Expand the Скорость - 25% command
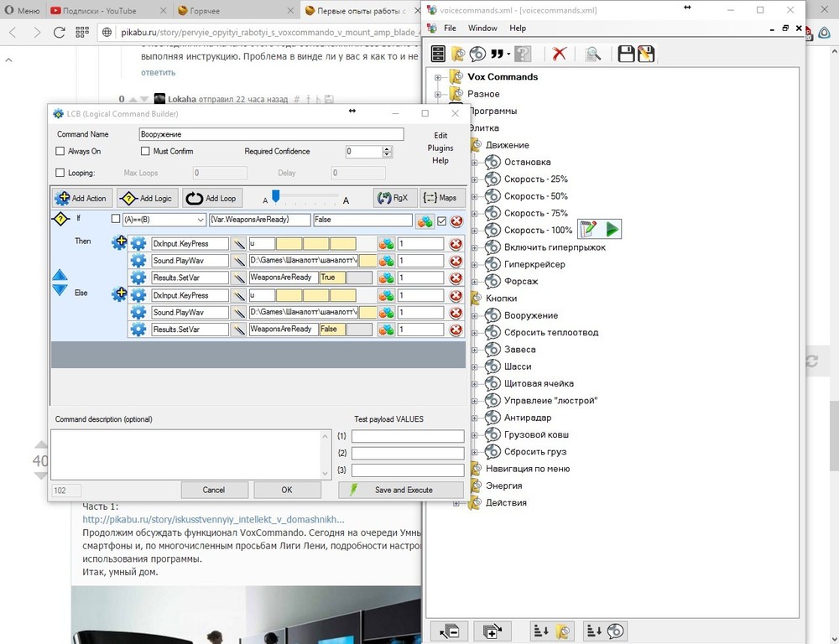This screenshot has height=644, width=839. pyautogui.click(x=474, y=179)
